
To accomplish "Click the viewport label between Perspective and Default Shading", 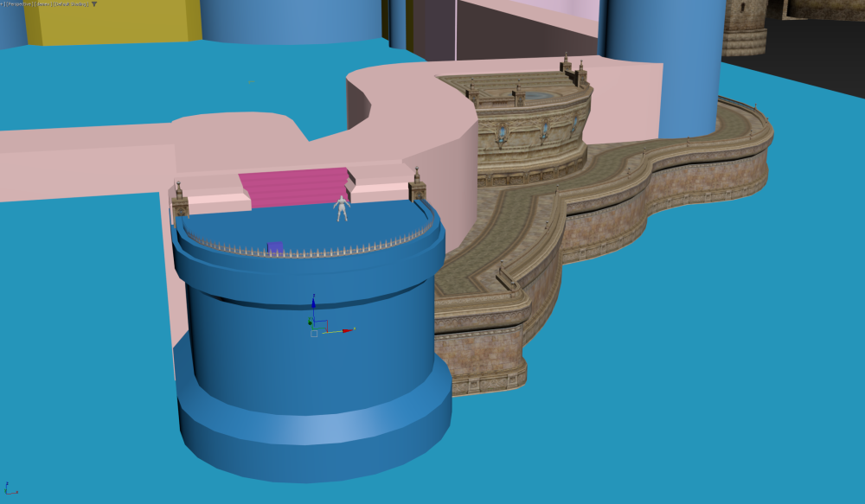I will click(x=45, y=3).
